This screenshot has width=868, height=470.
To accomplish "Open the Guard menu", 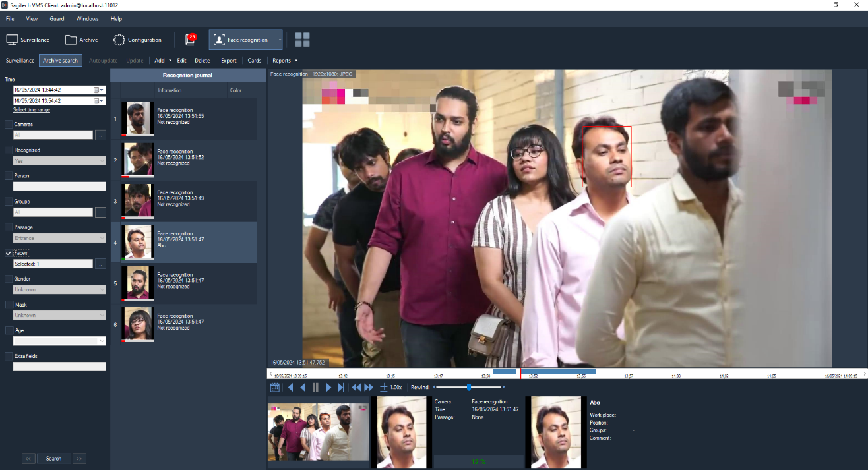I will pos(57,19).
